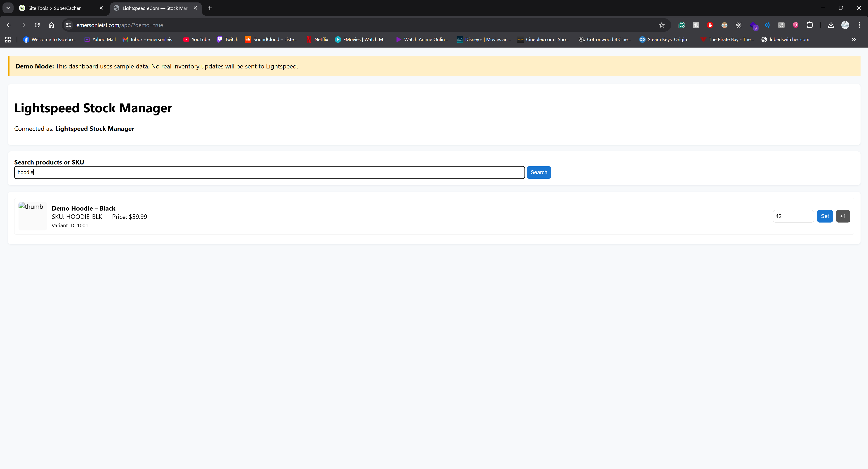Open a new browser tab

point(210,8)
